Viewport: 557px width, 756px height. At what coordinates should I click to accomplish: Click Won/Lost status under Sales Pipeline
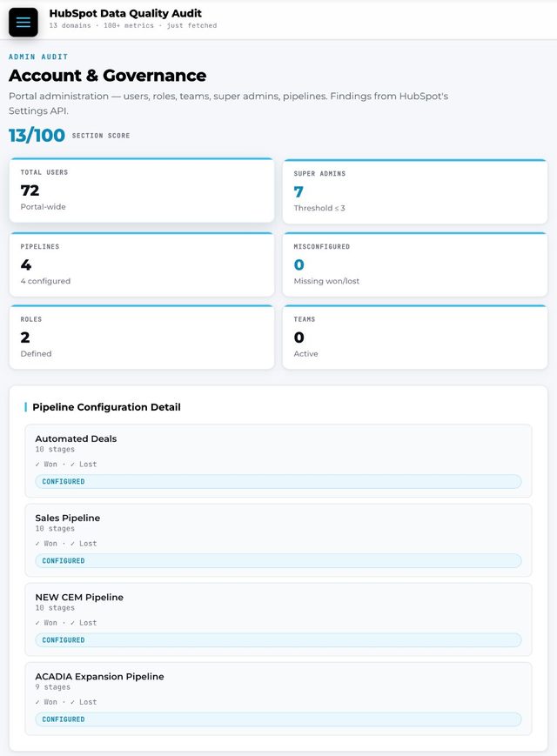tap(66, 544)
